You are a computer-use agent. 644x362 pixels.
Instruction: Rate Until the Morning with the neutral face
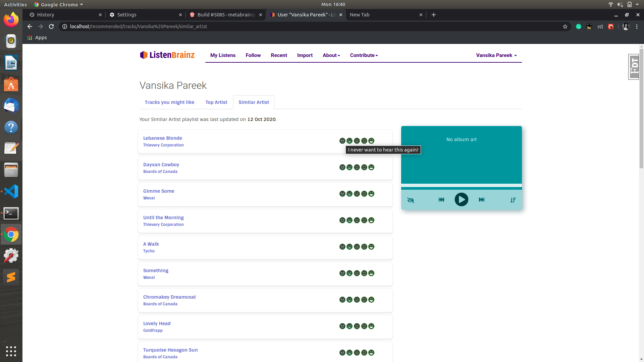click(357, 220)
